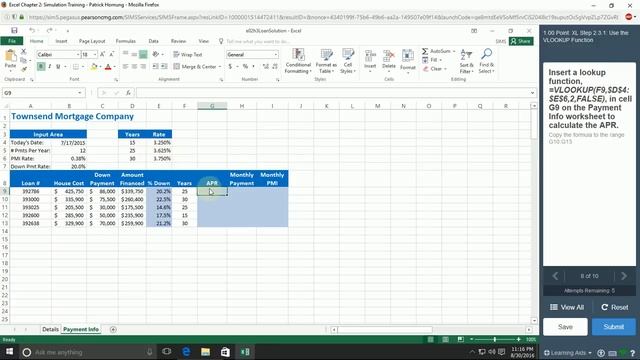The image size is (640, 360).
Task: Adjust the zoom slider in status bar
Action: click(x=495, y=340)
